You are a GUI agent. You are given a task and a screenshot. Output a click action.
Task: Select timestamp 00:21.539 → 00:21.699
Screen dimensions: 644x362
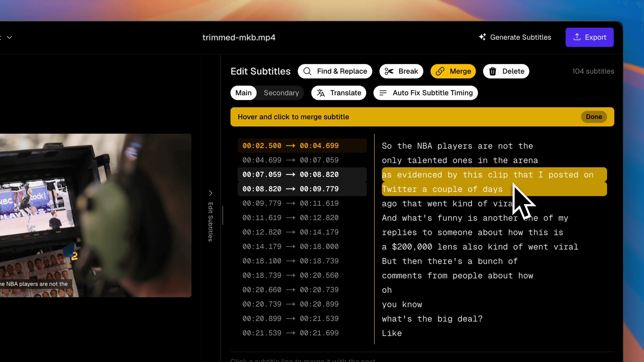pos(302,333)
